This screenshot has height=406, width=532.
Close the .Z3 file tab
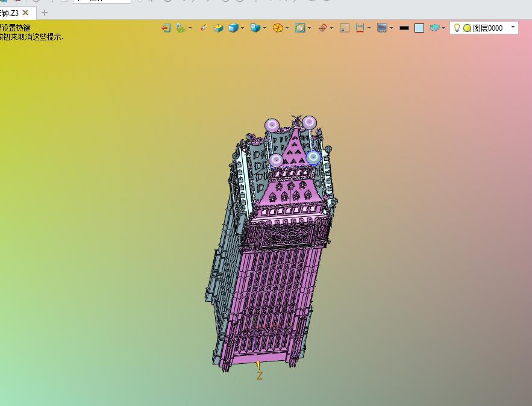click(x=25, y=13)
